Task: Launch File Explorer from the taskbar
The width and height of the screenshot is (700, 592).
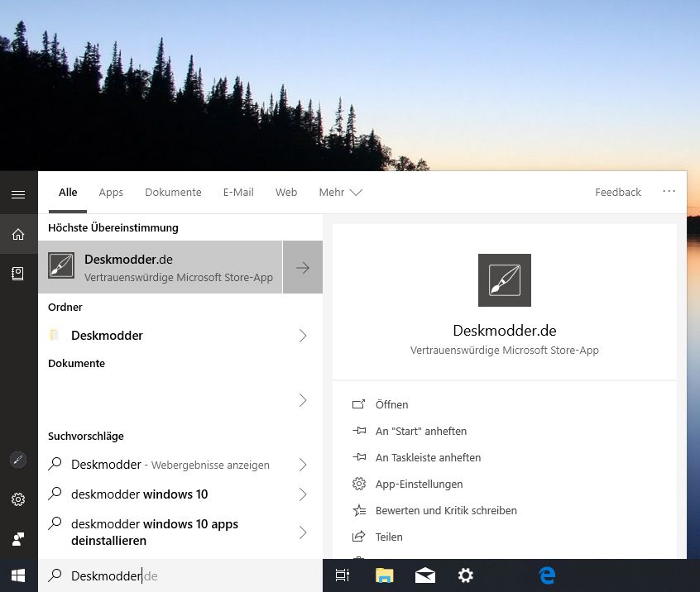Action: coord(385,575)
